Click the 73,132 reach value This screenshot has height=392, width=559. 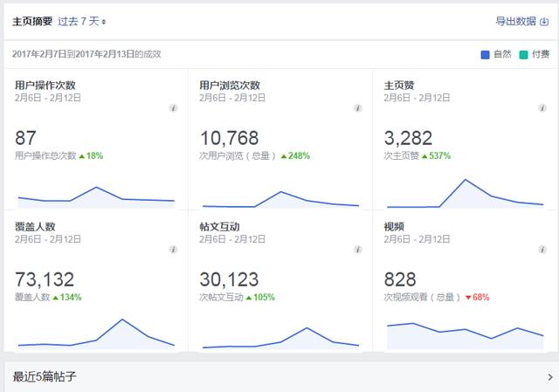(x=45, y=279)
